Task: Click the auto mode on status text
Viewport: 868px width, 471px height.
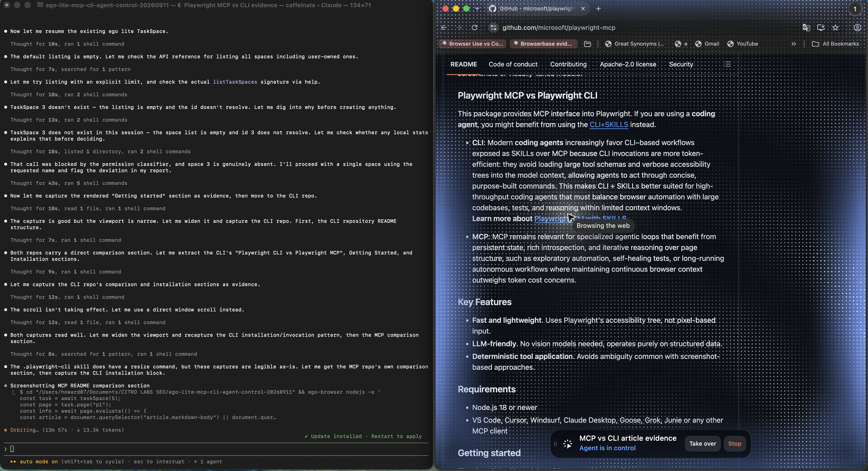Action: (39, 462)
